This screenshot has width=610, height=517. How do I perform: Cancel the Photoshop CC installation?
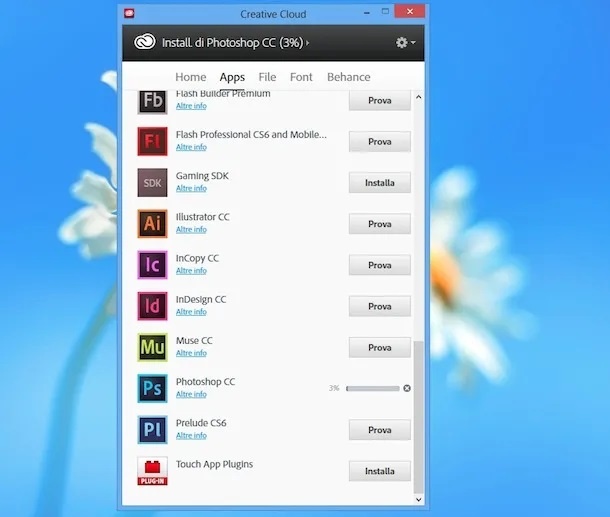point(407,388)
